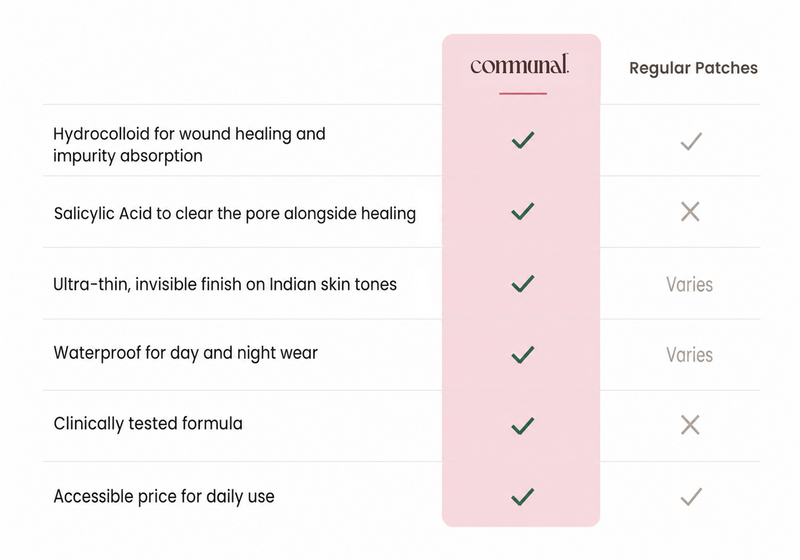
Task: Select the Regular Patches column header
Action: [693, 68]
